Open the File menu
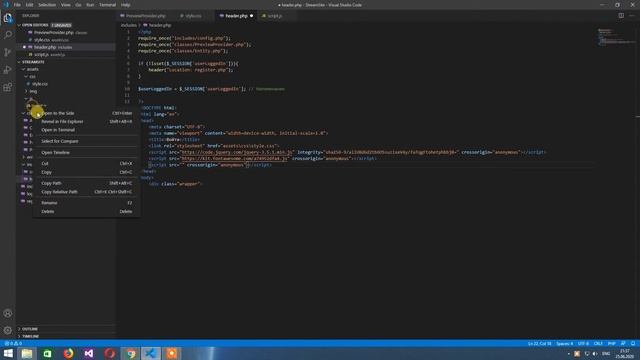The height and width of the screenshot is (360, 640). point(17,5)
